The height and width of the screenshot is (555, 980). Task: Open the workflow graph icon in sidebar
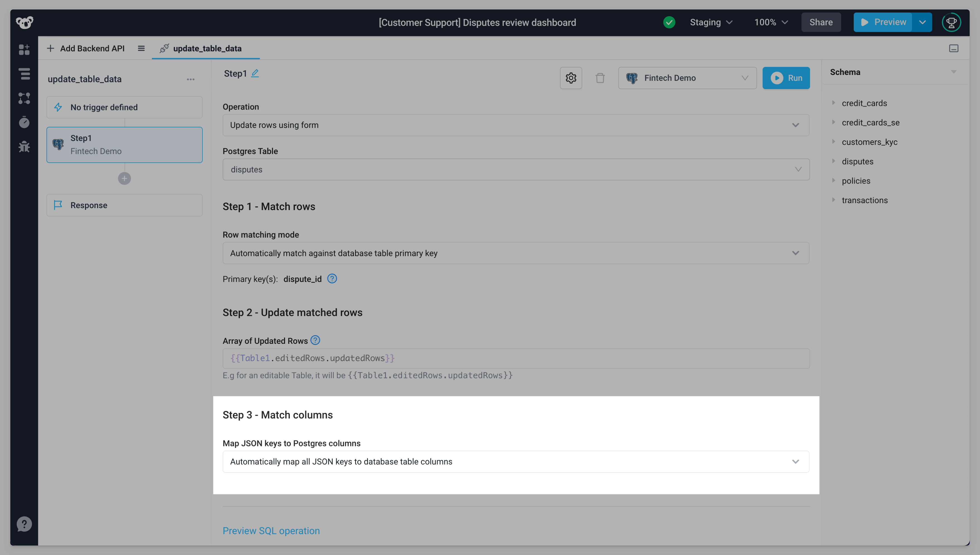[24, 99]
